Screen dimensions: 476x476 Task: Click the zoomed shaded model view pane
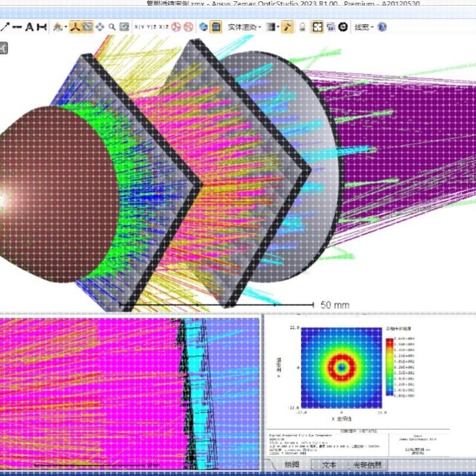(x=130, y=393)
